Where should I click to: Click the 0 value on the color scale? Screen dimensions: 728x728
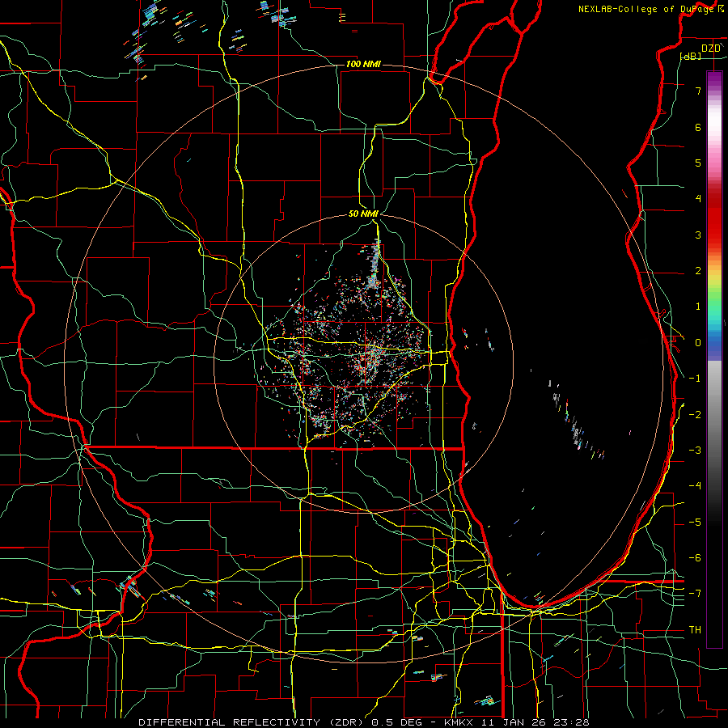698,343
